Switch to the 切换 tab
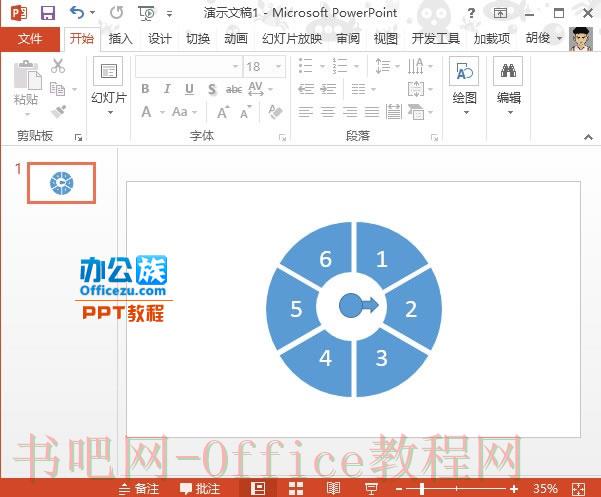 tap(198, 39)
